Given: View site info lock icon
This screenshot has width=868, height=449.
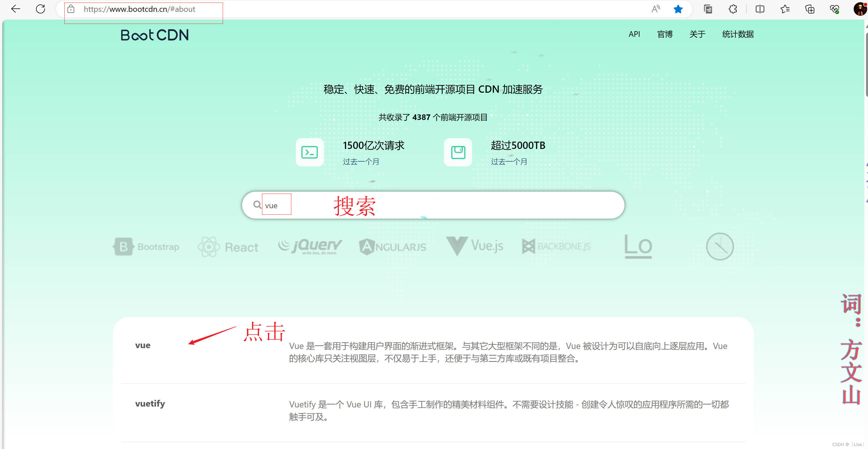Looking at the screenshot, I should pos(71,9).
